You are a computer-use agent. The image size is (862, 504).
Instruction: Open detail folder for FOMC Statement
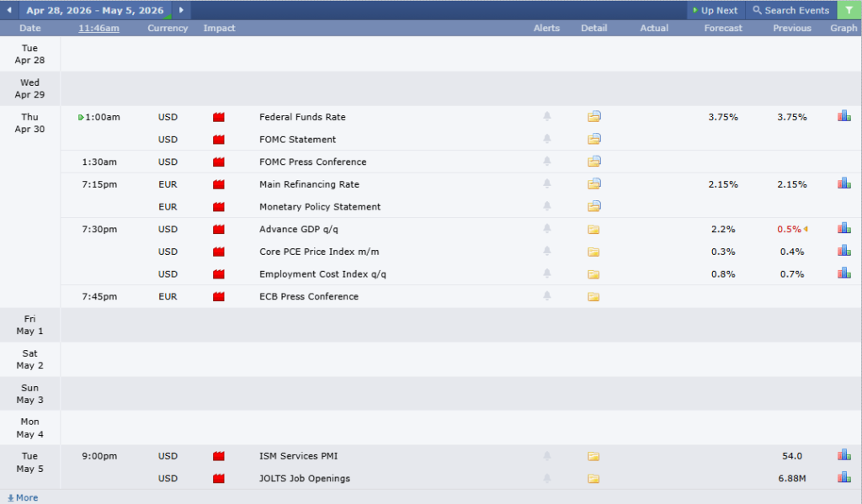point(594,139)
